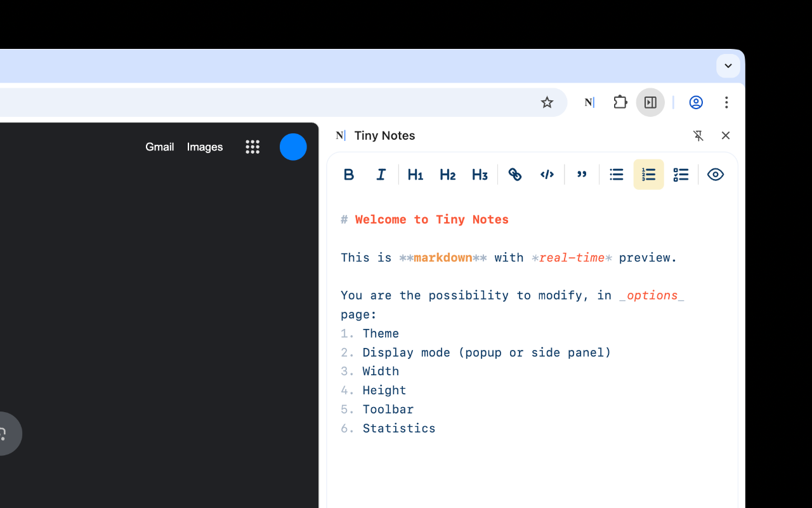Viewport: 812px width, 508px height.
Task: Toggle the markdown preview eye icon
Action: [716, 175]
